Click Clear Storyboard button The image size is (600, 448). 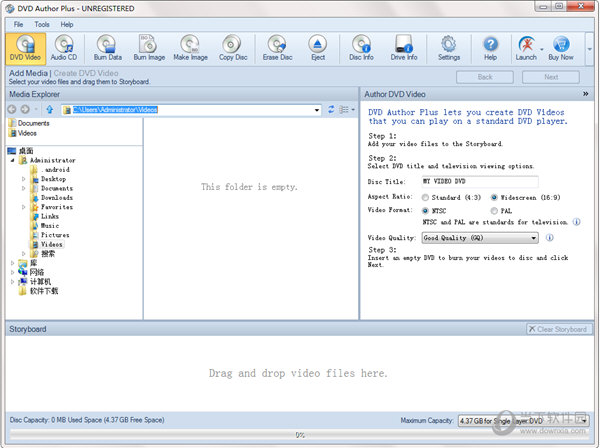tap(559, 329)
